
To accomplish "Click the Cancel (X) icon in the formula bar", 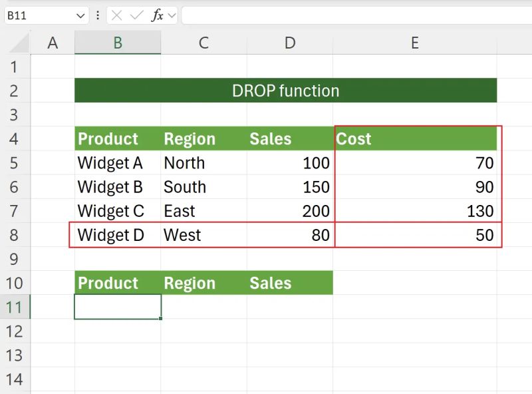I will [x=116, y=15].
